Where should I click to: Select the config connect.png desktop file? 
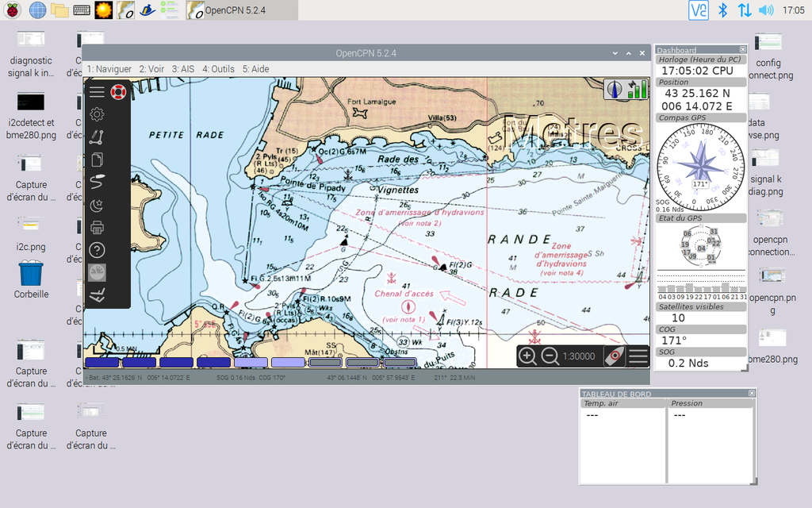click(768, 56)
